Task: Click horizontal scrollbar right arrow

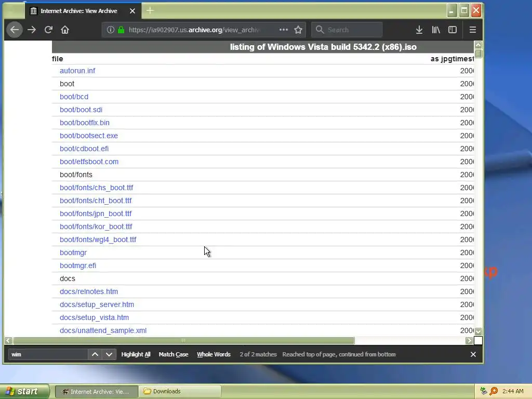Action: click(x=469, y=340)
